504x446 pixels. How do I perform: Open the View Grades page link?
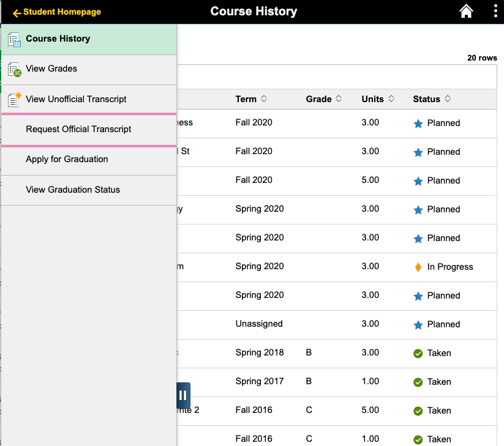(x=51, y=69)
